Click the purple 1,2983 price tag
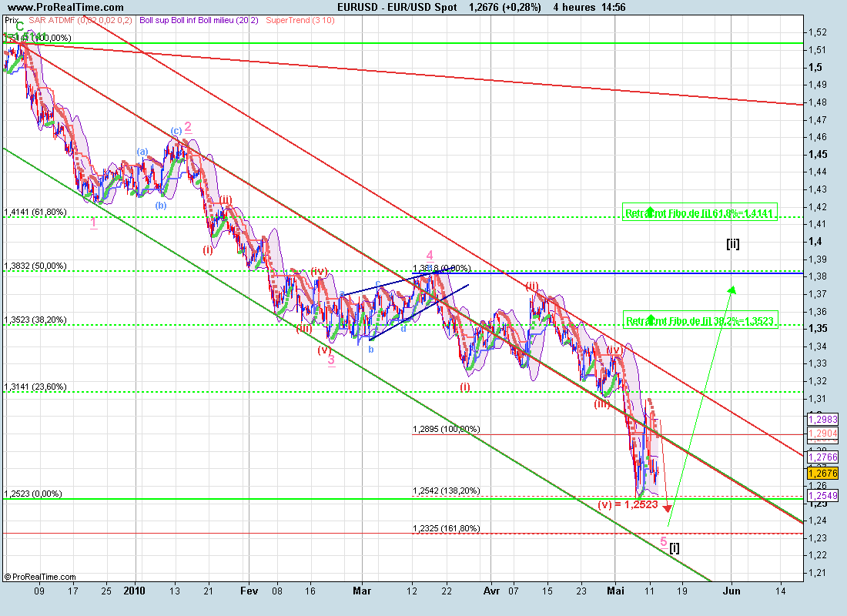Screen dimensions: 847x616 [x=822, y=420]
